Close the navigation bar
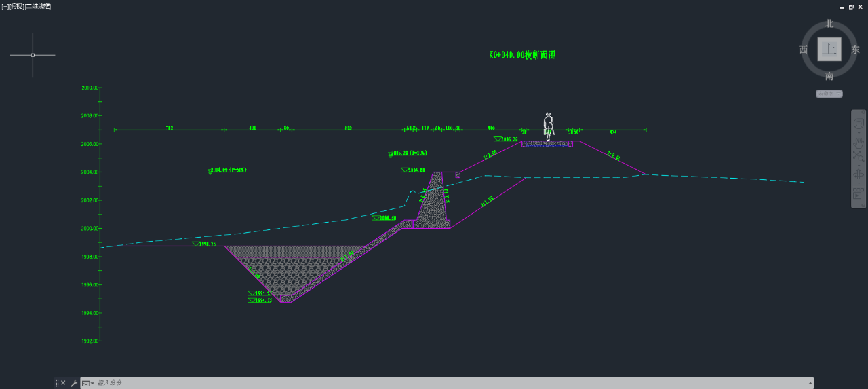 click(862, 113)
